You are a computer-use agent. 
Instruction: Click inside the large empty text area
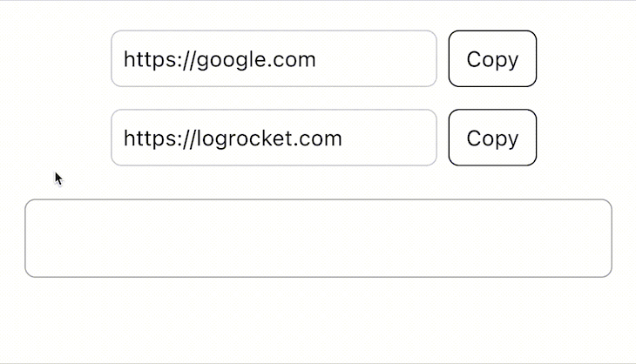pyautogui.click(x=318, y=239)
